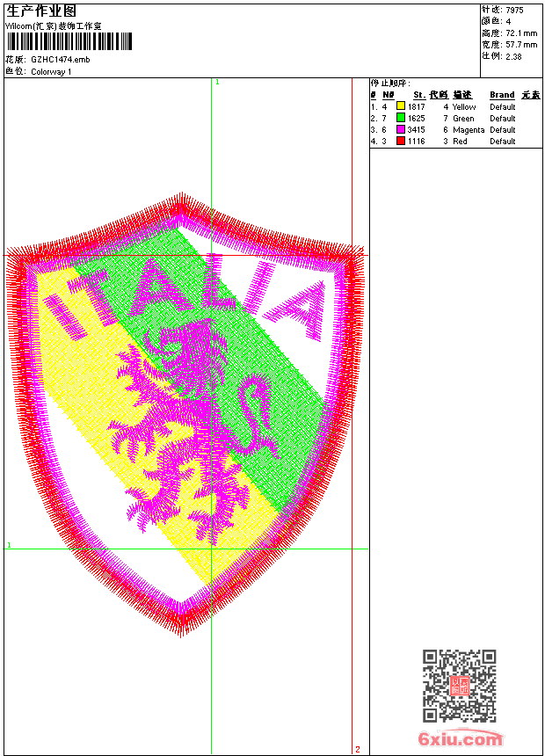Click the Magenta description in row 3
Image resolution: width=545 pixels, height=756 pixels.
pos(469,130)
